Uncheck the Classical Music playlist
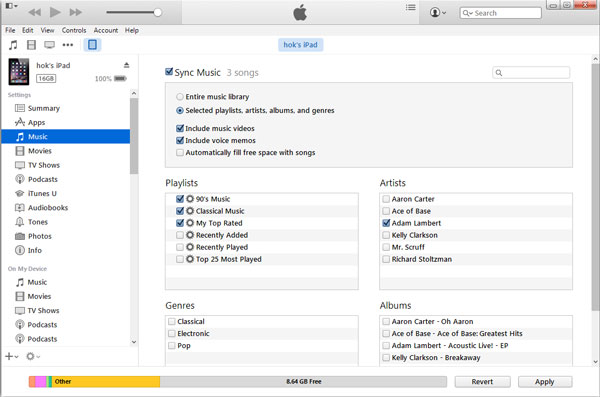Viewport: 600px width, 397px height. click(x=180, y=211)
